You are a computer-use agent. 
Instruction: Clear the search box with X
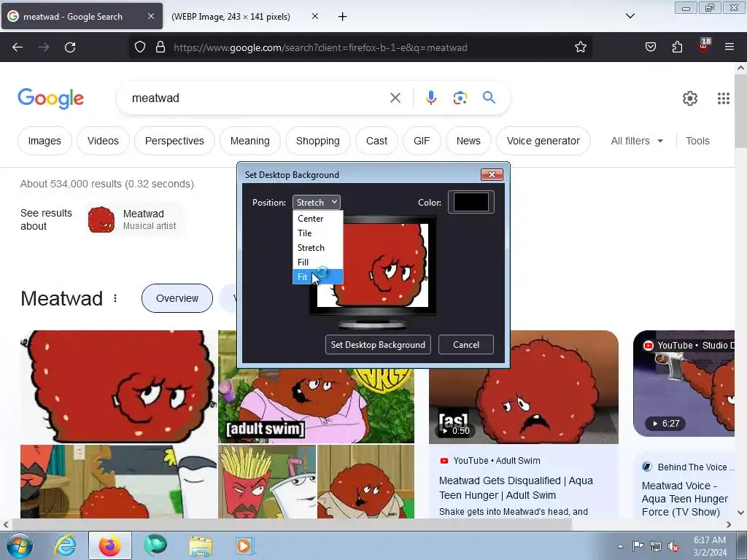[395, 98]
